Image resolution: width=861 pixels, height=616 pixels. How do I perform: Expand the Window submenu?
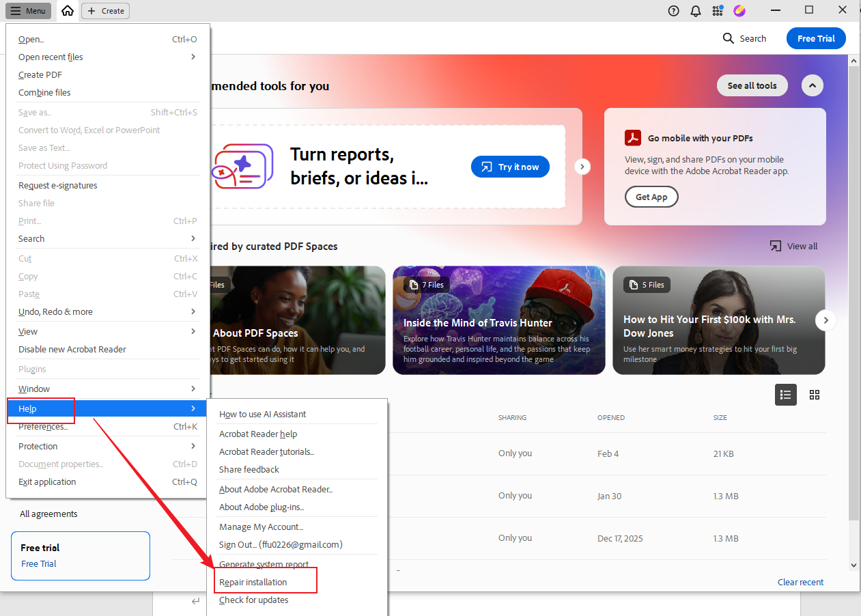(35, 389)
